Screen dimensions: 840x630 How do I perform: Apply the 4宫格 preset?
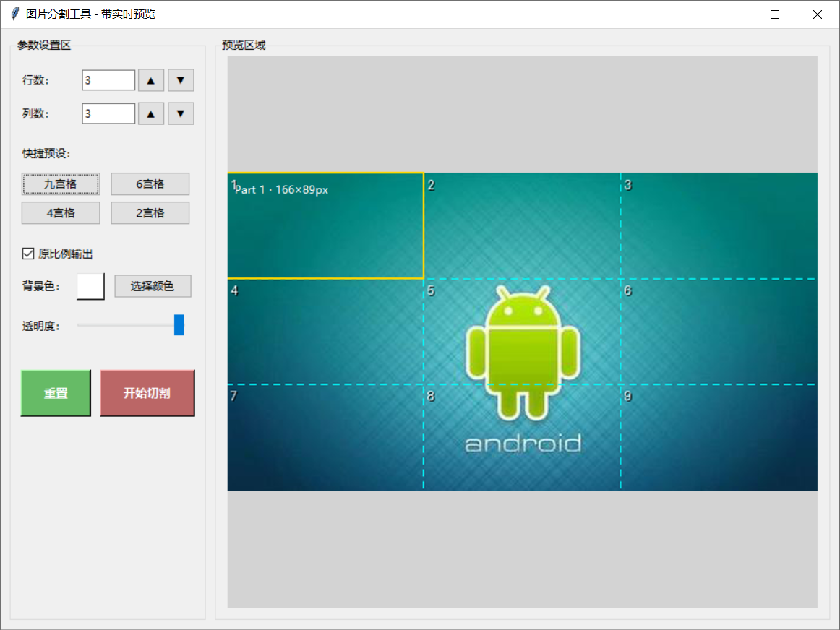(61, 212)
